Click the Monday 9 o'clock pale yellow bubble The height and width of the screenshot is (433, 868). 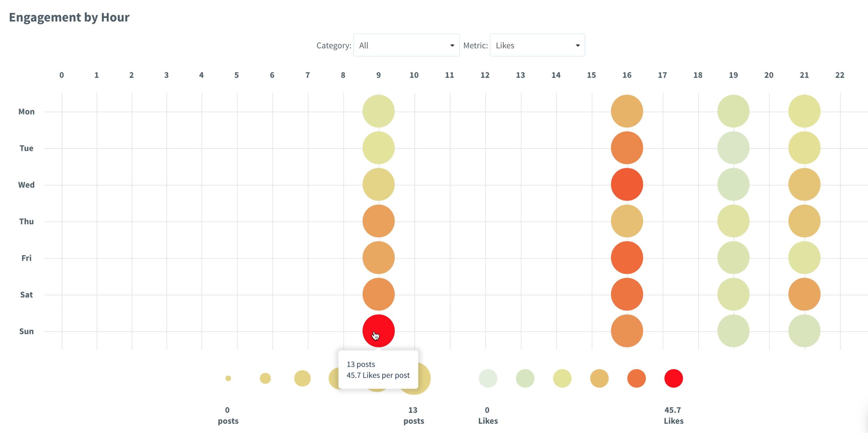(x=378, y=111)
